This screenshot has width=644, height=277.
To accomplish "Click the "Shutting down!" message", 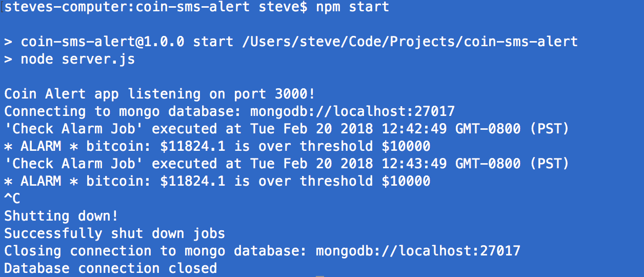I will [x=62, y=216].
